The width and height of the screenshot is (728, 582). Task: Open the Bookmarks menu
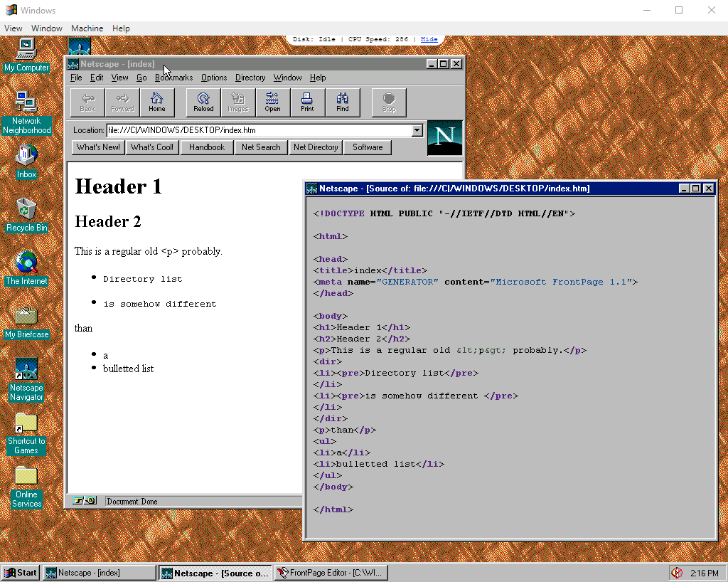pyautogui.click(x=173, y=78)
